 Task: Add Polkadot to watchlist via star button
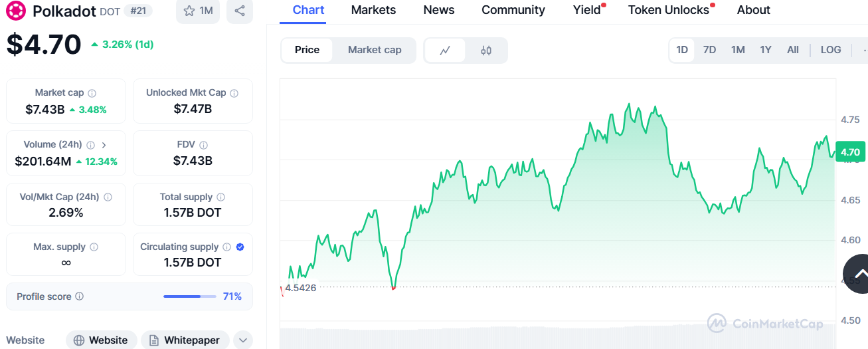click(x=198, y=11)
